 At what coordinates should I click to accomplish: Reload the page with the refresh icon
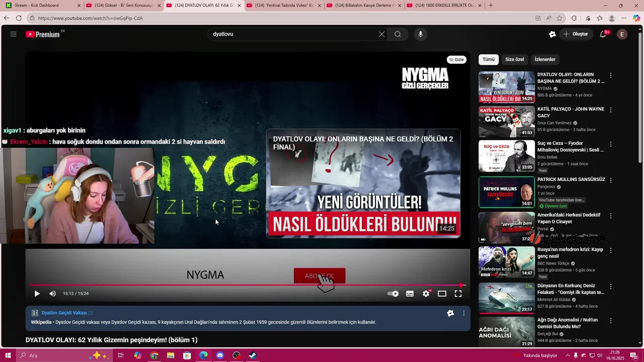(19, 18)
